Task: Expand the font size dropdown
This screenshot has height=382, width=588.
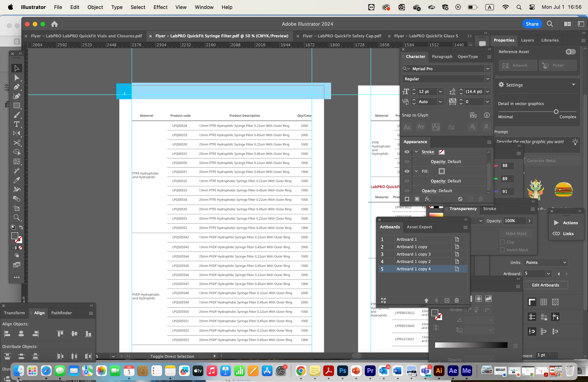Action: point(440,92)
